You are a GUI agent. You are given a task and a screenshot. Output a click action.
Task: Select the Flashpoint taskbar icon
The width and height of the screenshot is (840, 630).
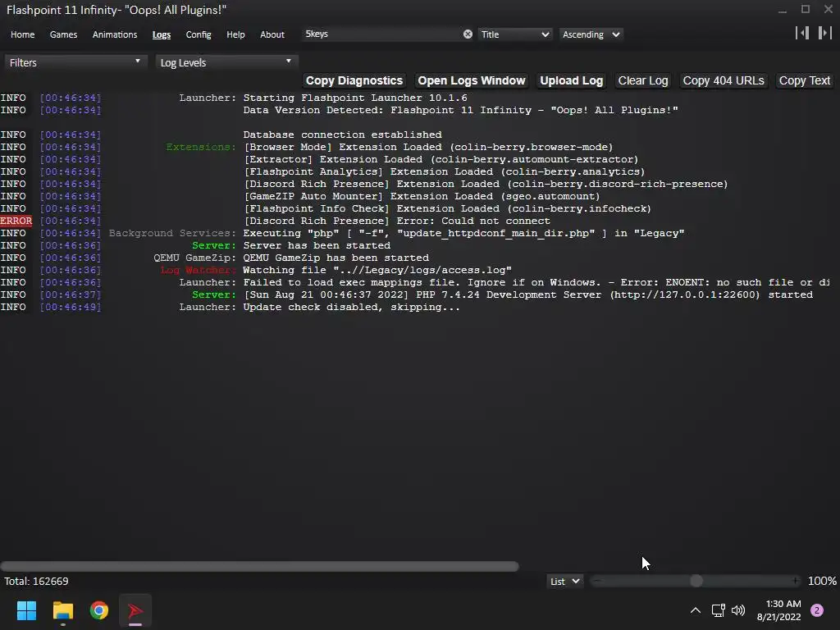(135, 610)
